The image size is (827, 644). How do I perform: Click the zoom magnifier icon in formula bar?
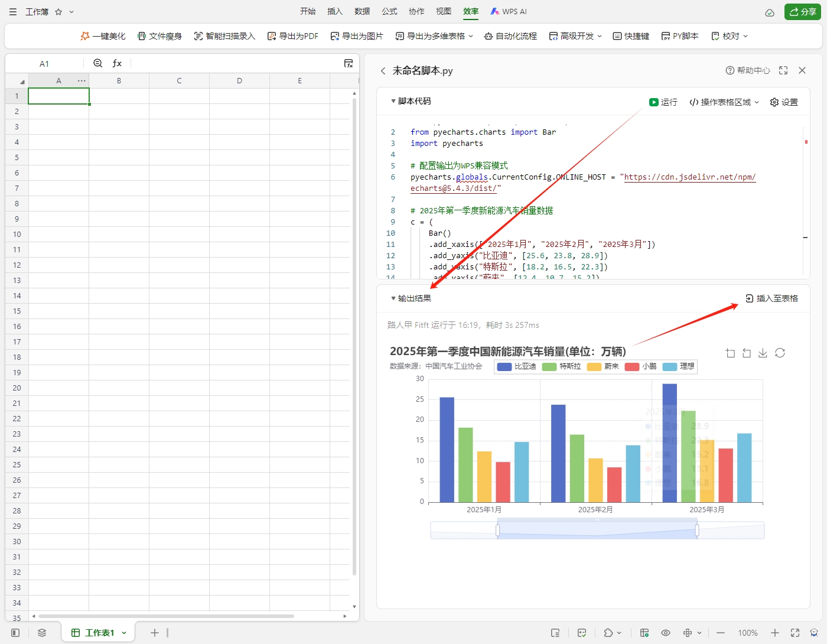tap(98, 63)
